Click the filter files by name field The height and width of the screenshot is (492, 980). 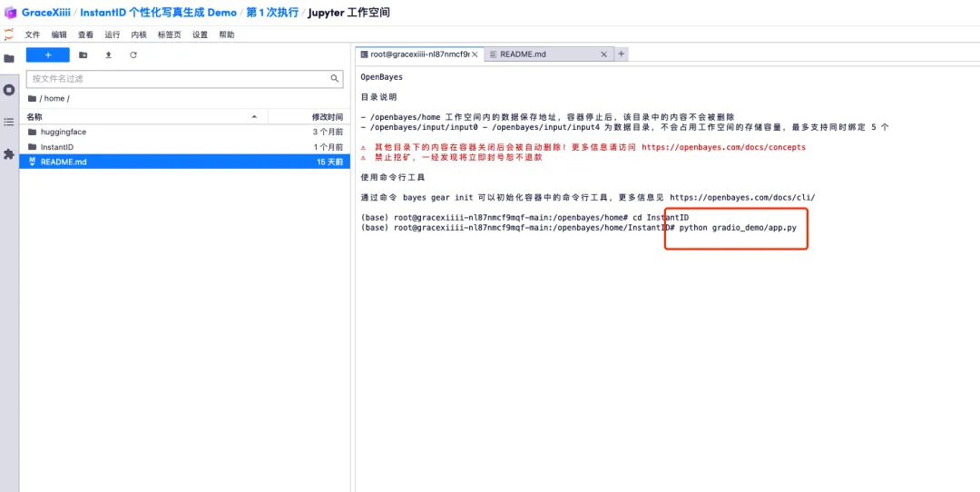184,79
